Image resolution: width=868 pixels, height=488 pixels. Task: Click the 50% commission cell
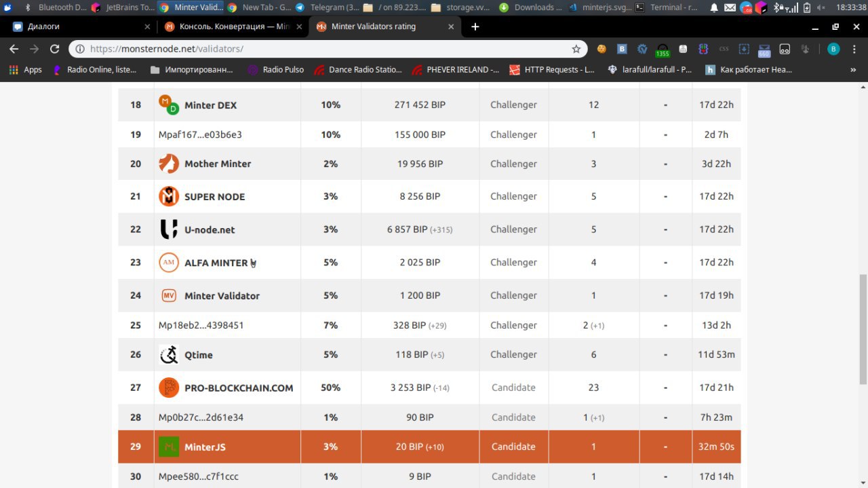(x=330, y=388)
